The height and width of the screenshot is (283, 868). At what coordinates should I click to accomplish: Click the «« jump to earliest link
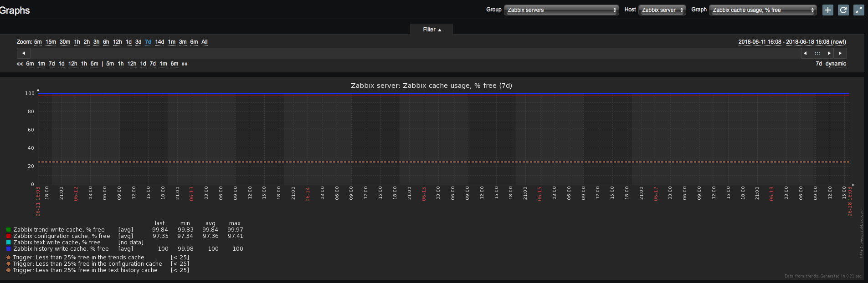tap(20, 64)
